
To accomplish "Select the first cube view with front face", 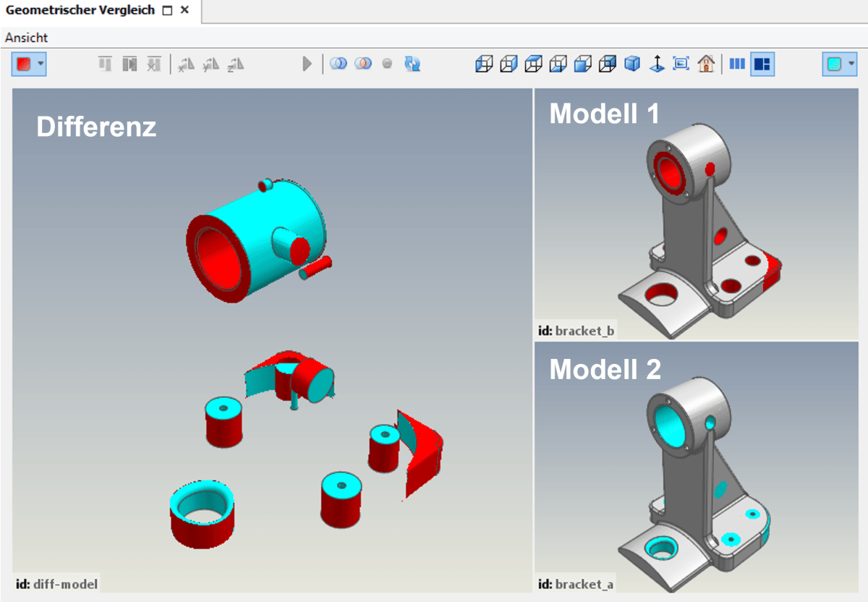I will click(x=483, y=64).
